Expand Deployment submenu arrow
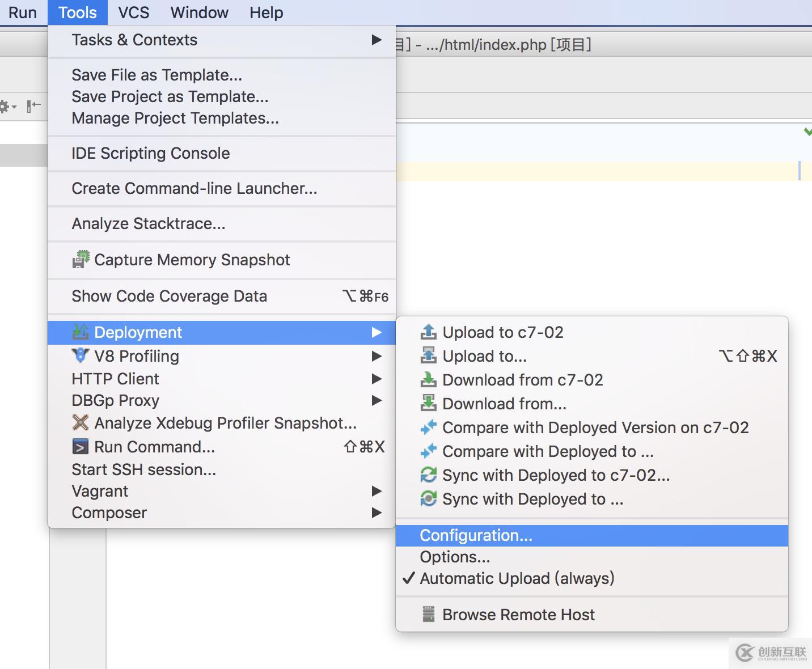 coord(377,332)
